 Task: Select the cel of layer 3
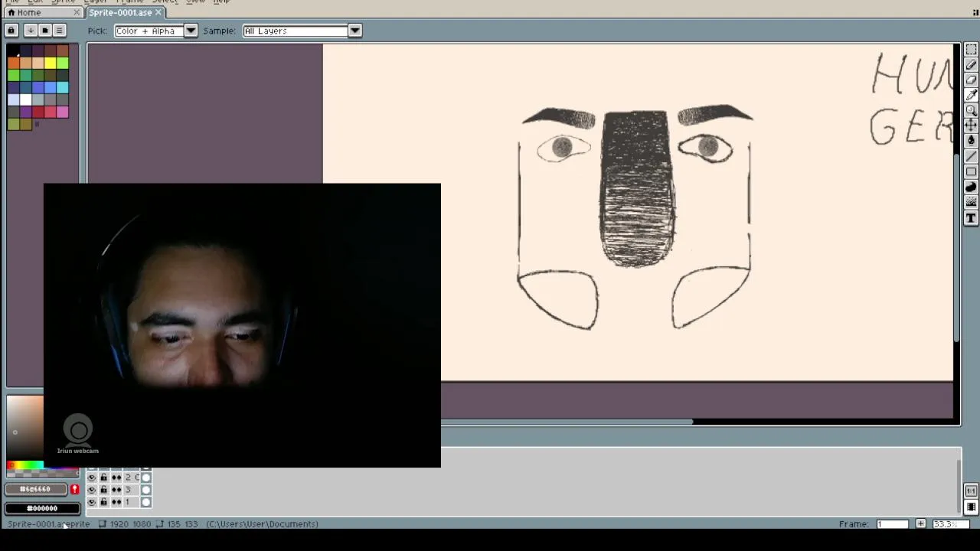click(146, 490)
